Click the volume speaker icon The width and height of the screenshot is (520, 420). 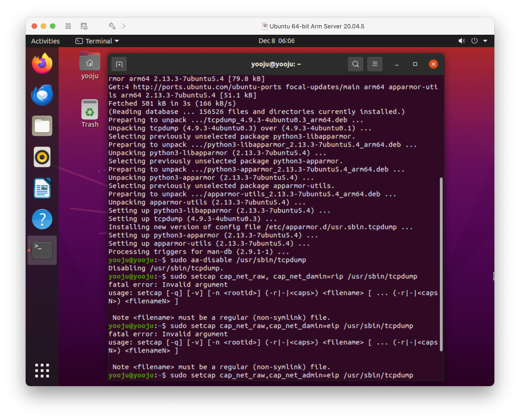point(461,41)
